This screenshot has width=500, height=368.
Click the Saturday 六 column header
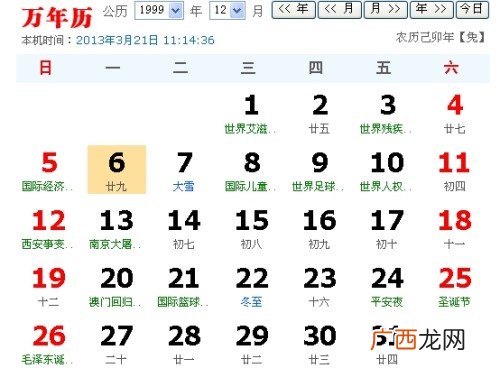[451, 68]
